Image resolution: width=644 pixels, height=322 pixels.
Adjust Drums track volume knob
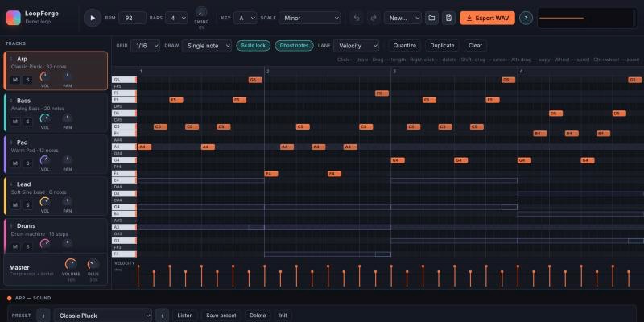click(45, 244)
